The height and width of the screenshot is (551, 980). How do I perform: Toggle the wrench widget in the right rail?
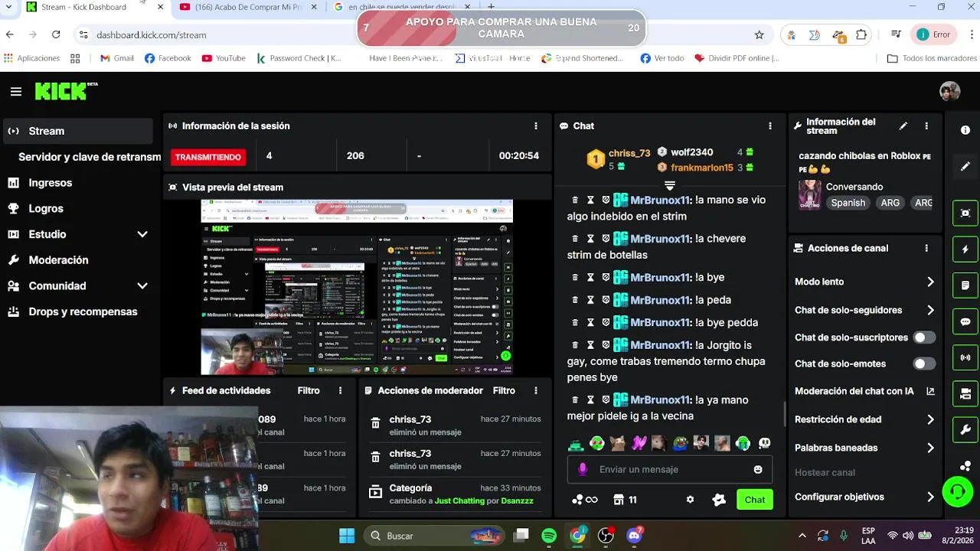click(x=965, y=430)
